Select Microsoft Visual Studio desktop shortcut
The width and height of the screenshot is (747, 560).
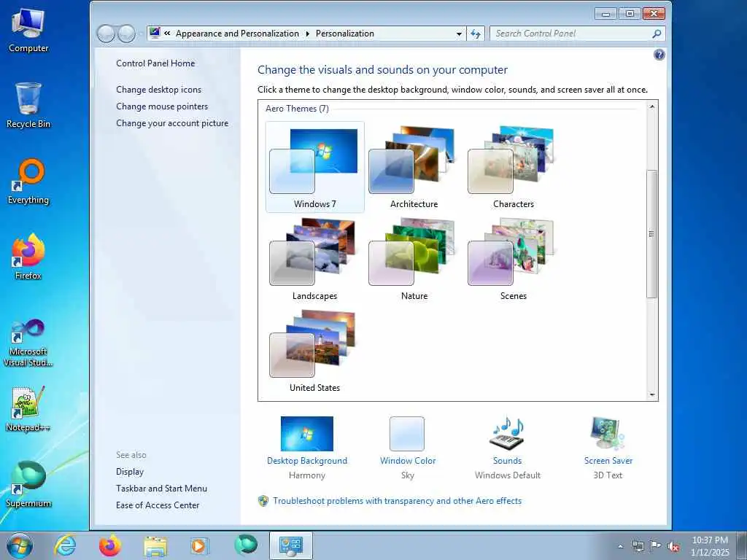click(x=28, y=343)
